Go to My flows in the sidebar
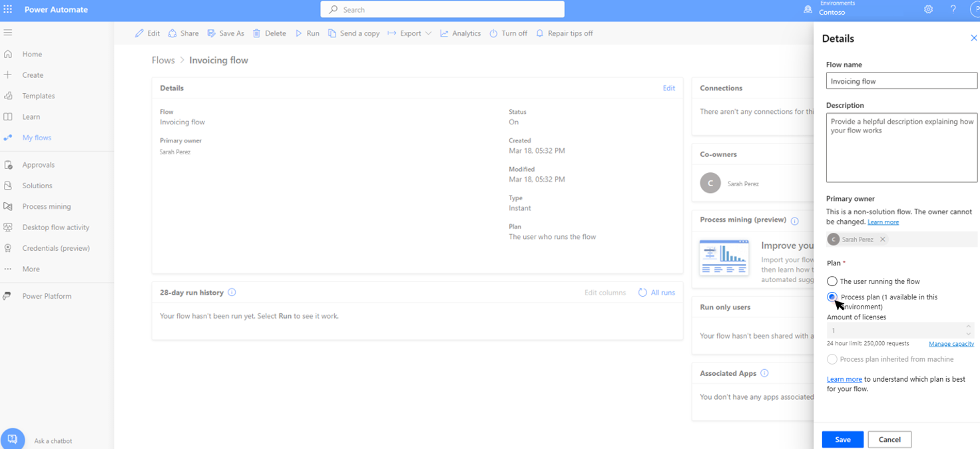980x449 pixels. 37,138
